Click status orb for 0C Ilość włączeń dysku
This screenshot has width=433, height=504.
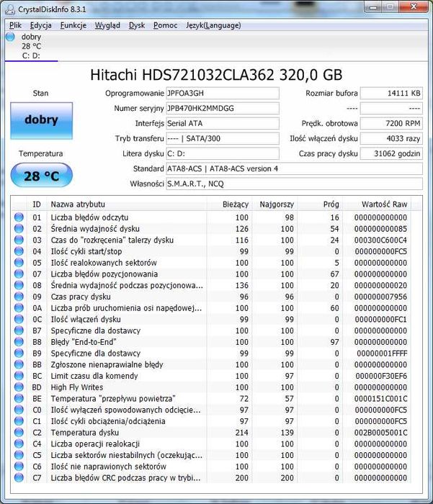click(x=19, y=319)
